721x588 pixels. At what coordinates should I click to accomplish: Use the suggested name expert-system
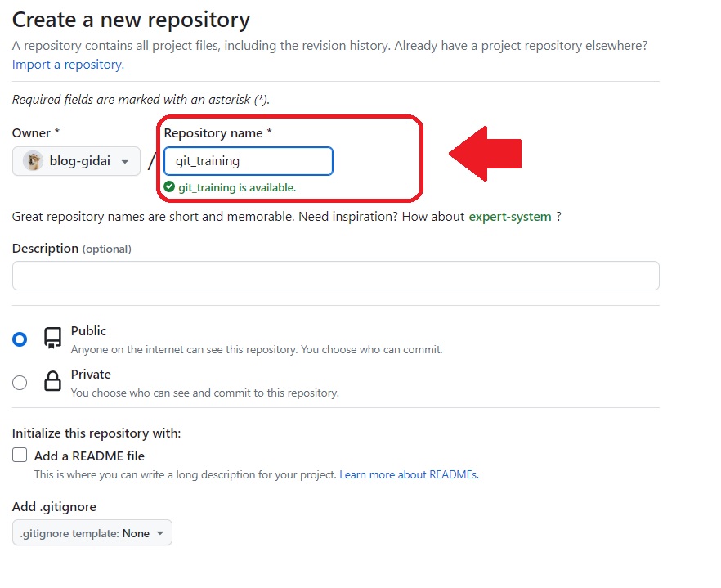click(x=509, y=217)
